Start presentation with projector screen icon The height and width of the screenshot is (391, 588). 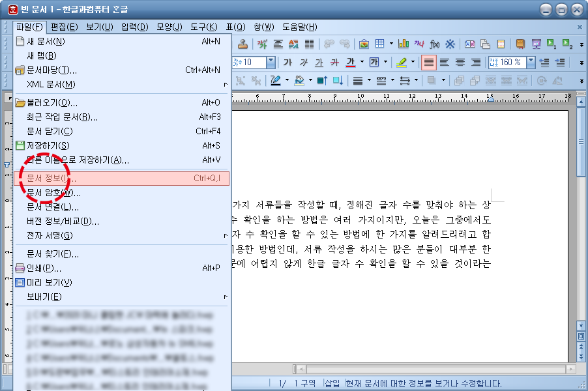coord(537,44)
